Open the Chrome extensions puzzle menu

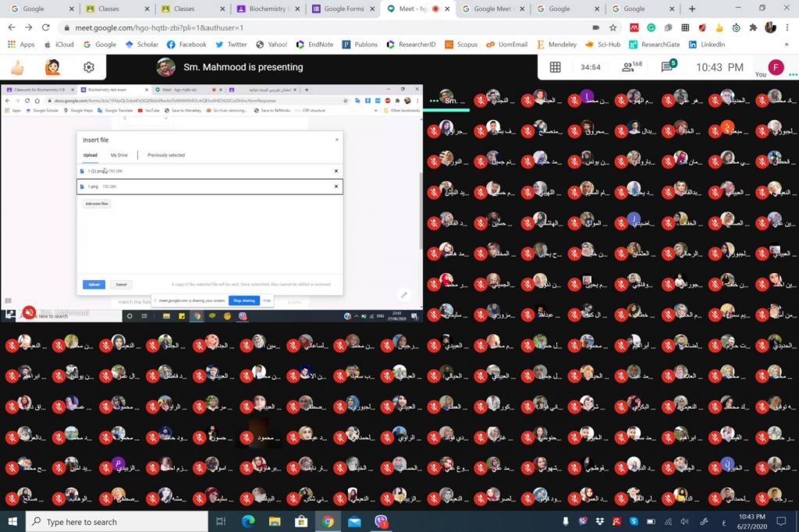pos(753,27)
